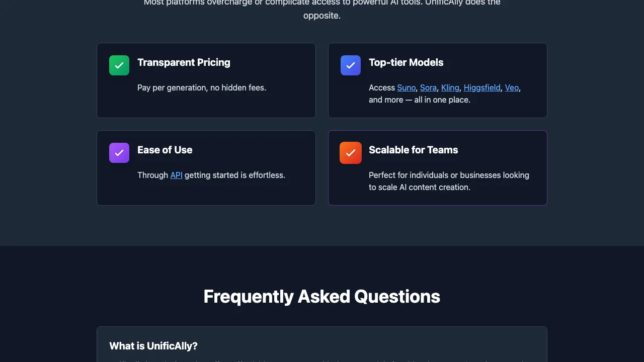Follow the Kling link

(450, 87)
